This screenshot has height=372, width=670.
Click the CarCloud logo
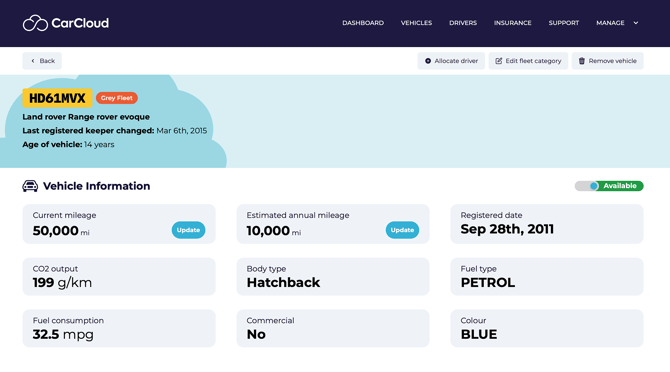tap(66, 23)
